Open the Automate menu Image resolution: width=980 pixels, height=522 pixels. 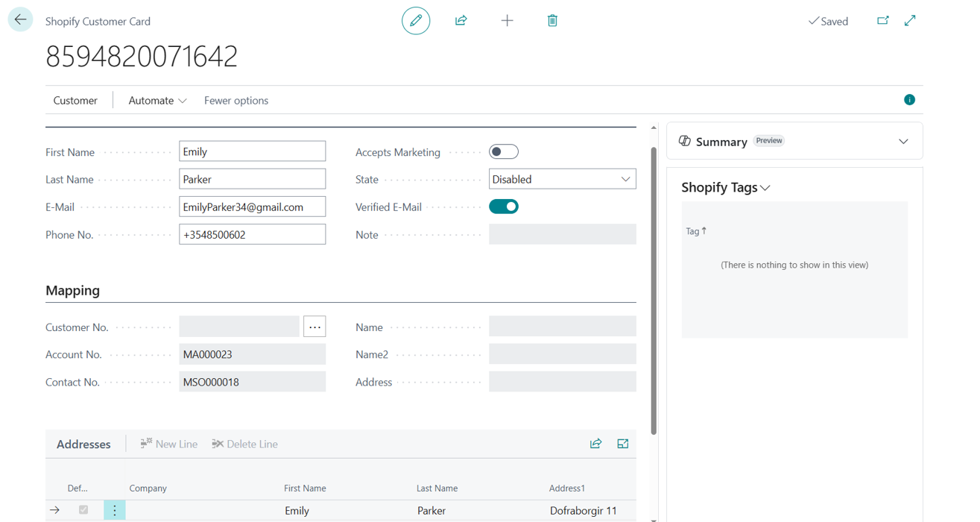pyautogui.click(x=157, y=101)
